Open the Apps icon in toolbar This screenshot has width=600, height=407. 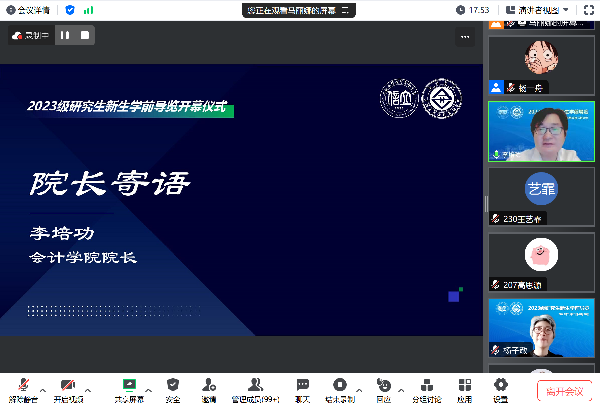click(464, 386)
